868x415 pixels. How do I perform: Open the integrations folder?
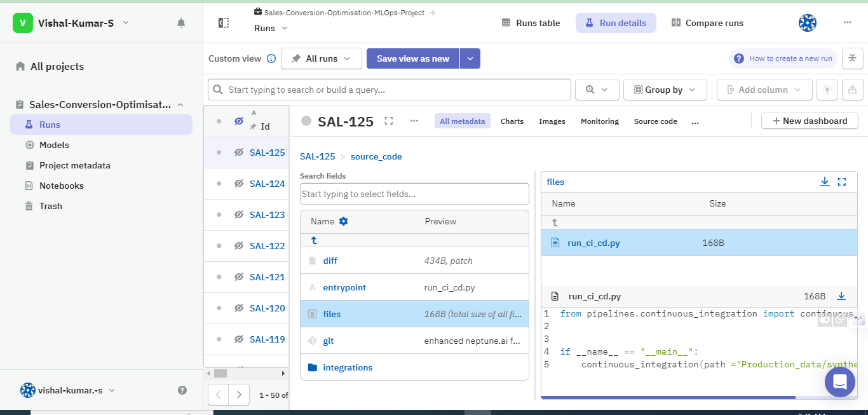[348, 367]
